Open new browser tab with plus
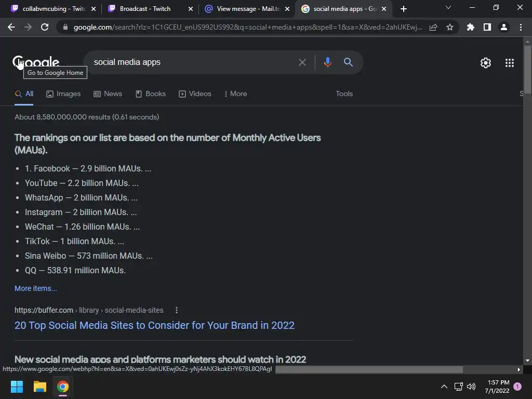532x399 pixels. [403, 9]
